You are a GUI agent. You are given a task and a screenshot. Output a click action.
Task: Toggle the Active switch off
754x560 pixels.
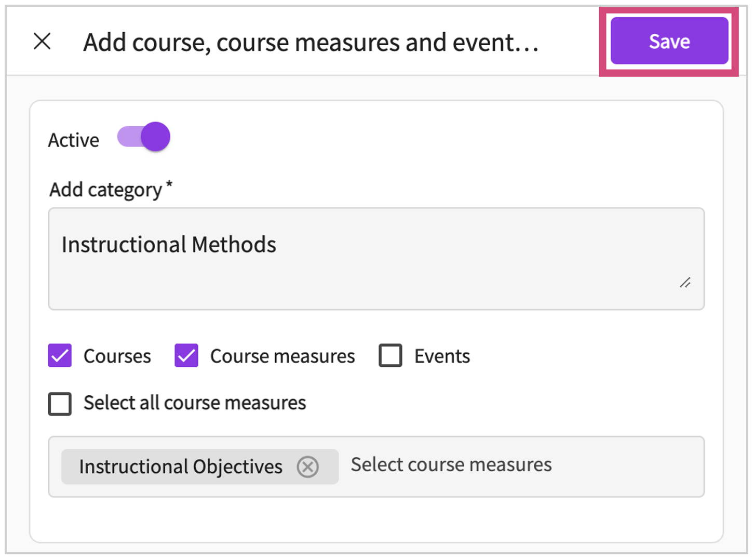[144, 137]
